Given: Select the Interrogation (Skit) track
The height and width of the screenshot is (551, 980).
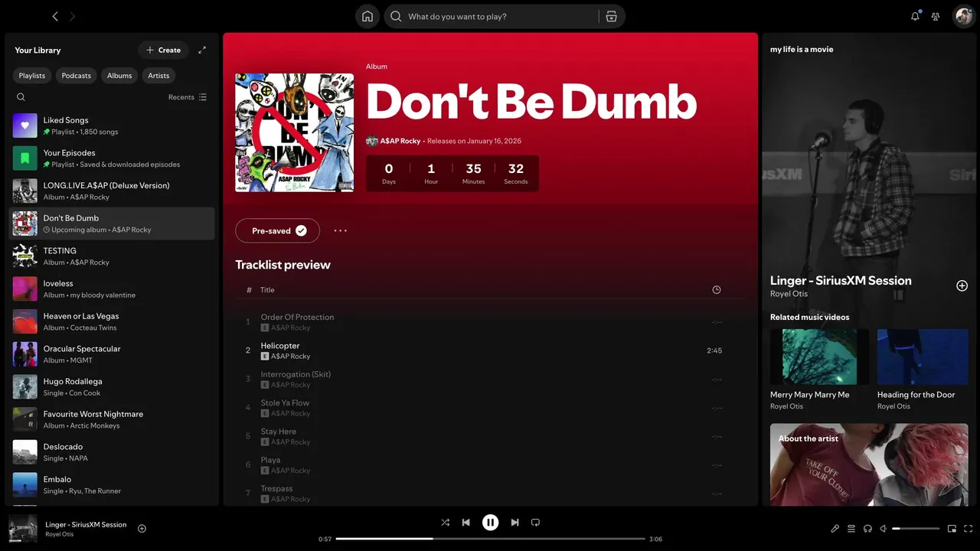Looking at the screenshot, I should pyautogui.click(x=490, y=379).
